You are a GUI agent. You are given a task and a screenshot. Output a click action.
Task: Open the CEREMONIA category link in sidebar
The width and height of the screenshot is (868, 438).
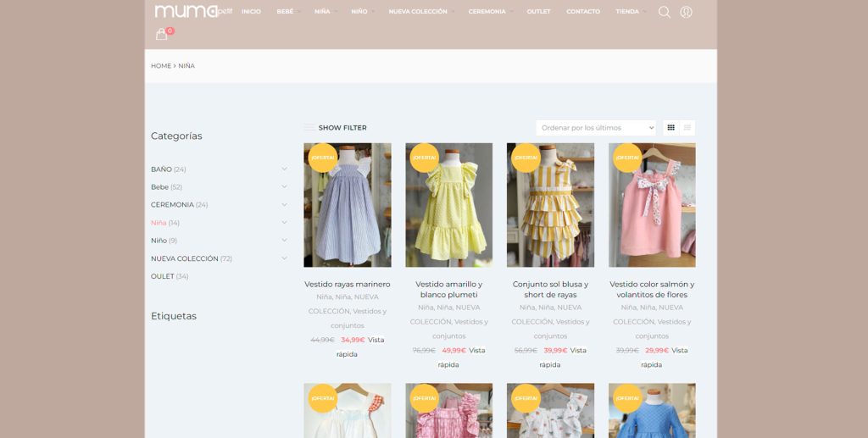pos(172,205)
